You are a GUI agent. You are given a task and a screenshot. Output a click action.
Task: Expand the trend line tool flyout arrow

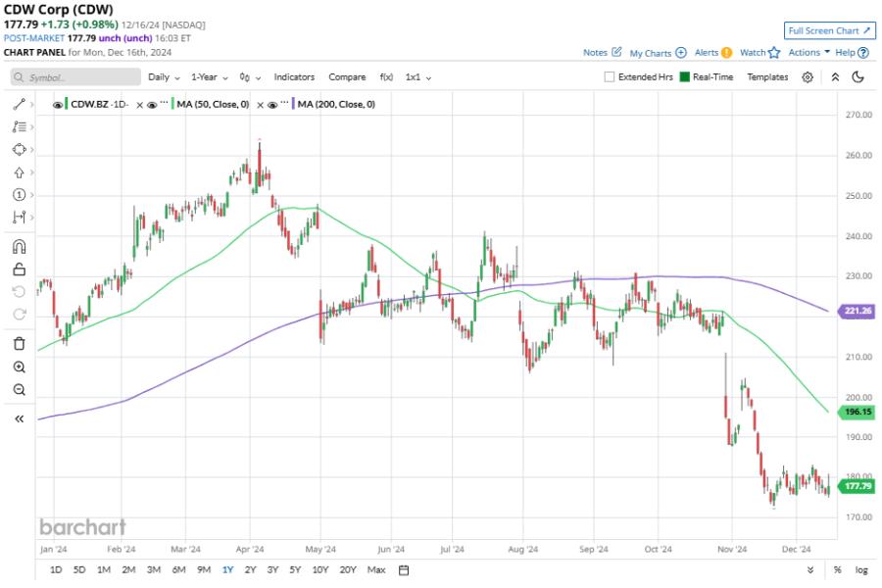32,104
